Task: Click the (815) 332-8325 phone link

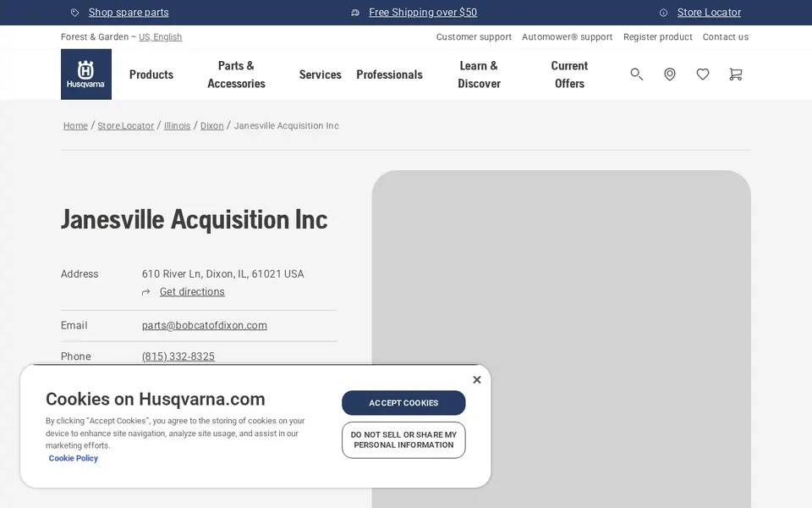Action: coord(178,356)
